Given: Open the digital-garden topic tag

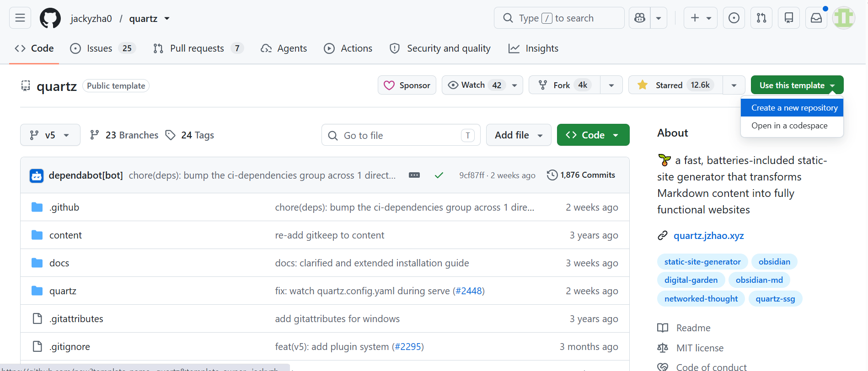Looking at the screenshot, I should pyautogui.click(x=691, y=280).
